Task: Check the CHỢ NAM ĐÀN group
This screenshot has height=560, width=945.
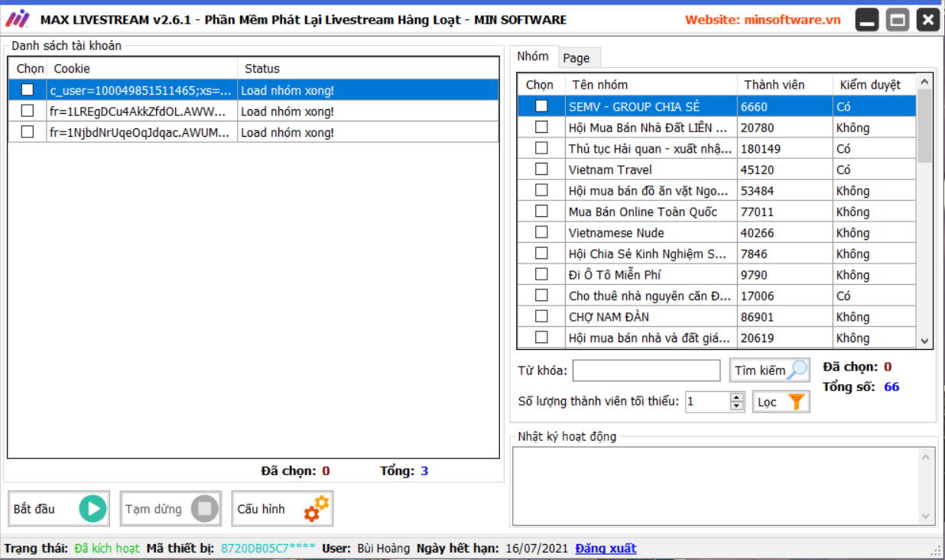Action: pyautogui.click(x=541, y=316)
